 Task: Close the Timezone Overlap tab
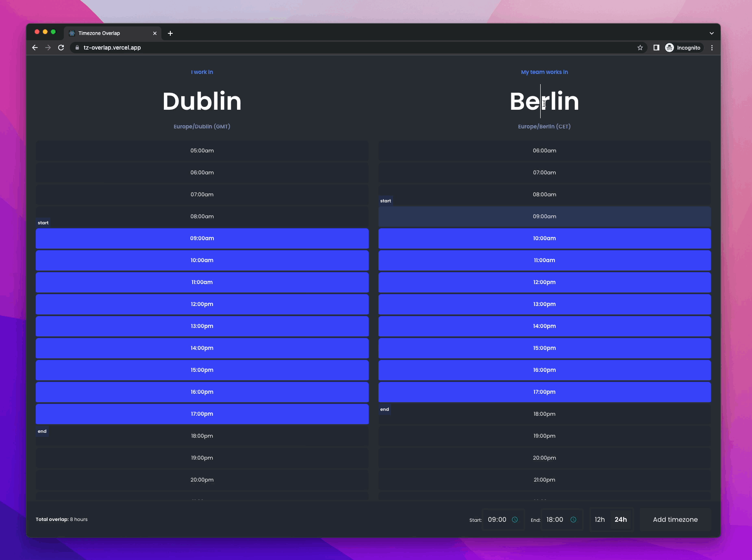click(x=155, y=33)
